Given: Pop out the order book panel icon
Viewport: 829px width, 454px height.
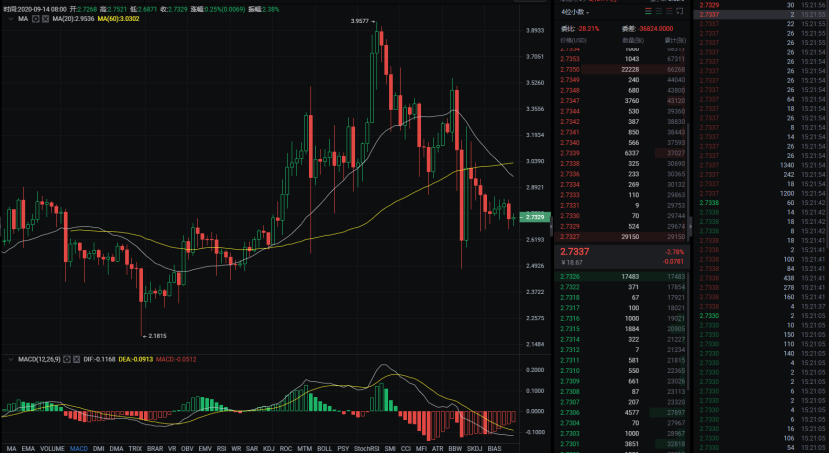Looking at the screenshot, I should 680,11.
